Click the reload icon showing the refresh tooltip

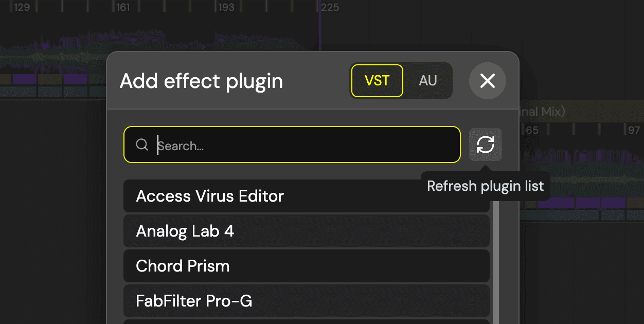tap(486, 145)
